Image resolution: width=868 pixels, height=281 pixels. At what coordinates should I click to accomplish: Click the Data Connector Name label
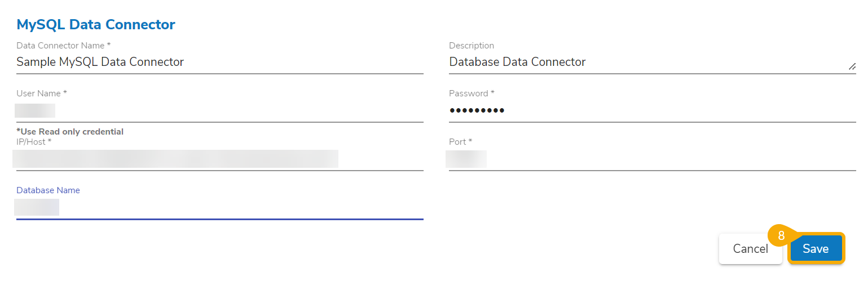tap(63, 45)
